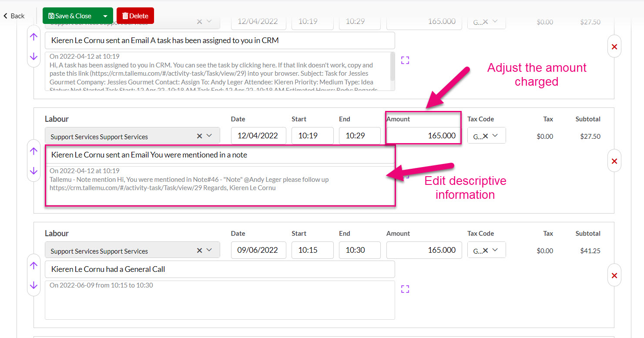The width and height of the screenshot is (644, 338).
Task: Move the General Call item up
Action: coord(34,265)
